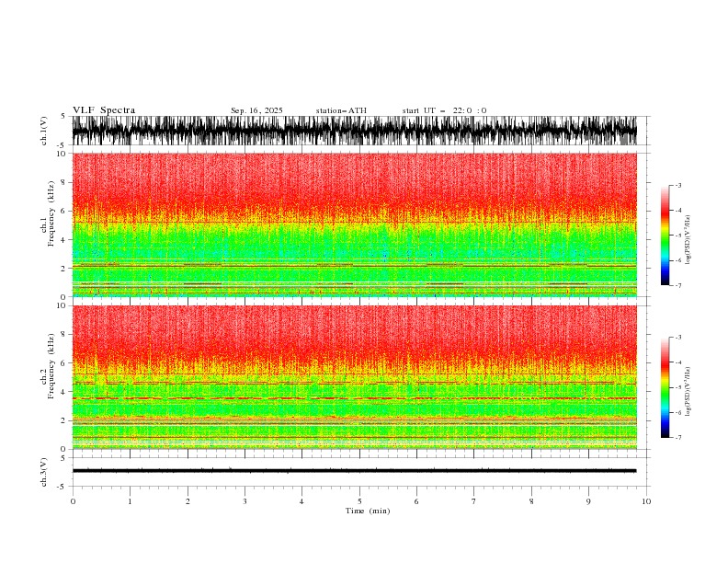Select the ch.1 "Frequency (kHz)" axis label
The width and height of the screenshot is (728, 563).
pos(51,214)
